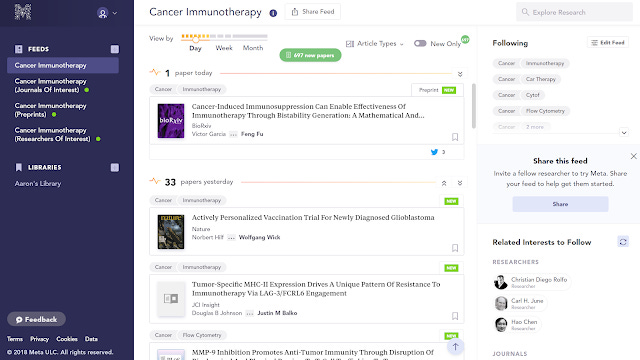Expand the Following interests list
Image resolution: width=640 pixels, height=360 pixels.
coord(624,132)
